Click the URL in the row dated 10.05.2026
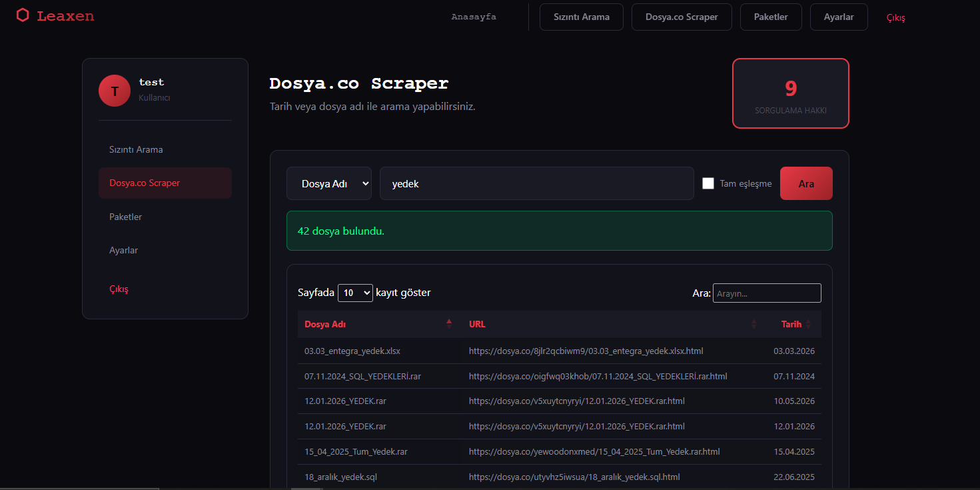Screen dimensions: 980x490 (577, 401)
